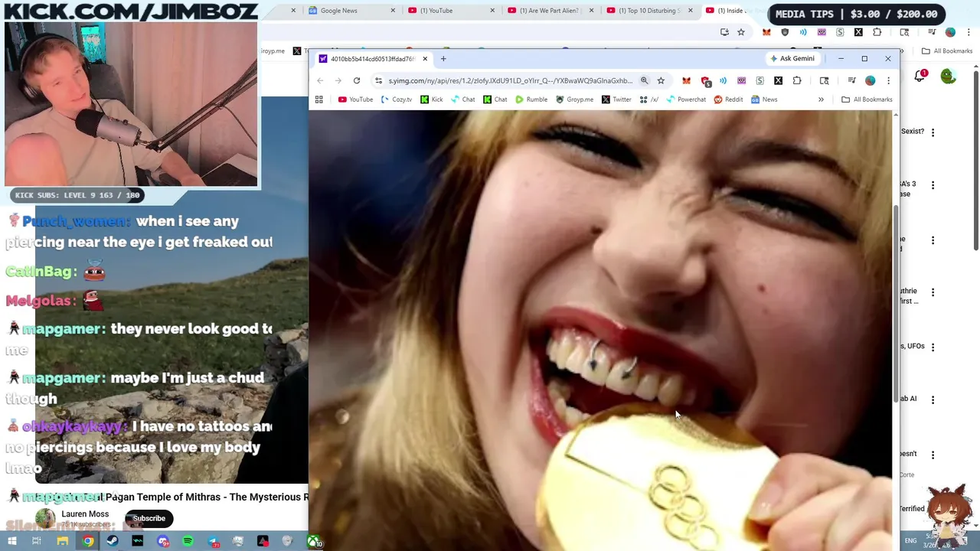Image resolution: width=980 pixels, height=551 pixels.
Task: Open Lauren Moss channel avatar
Action: 45,519
